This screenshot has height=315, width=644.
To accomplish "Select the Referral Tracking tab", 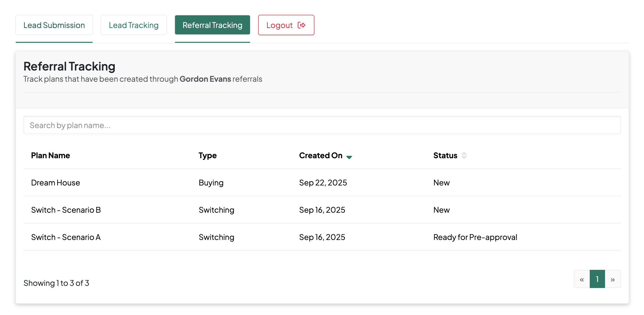I will pos(212,25).
